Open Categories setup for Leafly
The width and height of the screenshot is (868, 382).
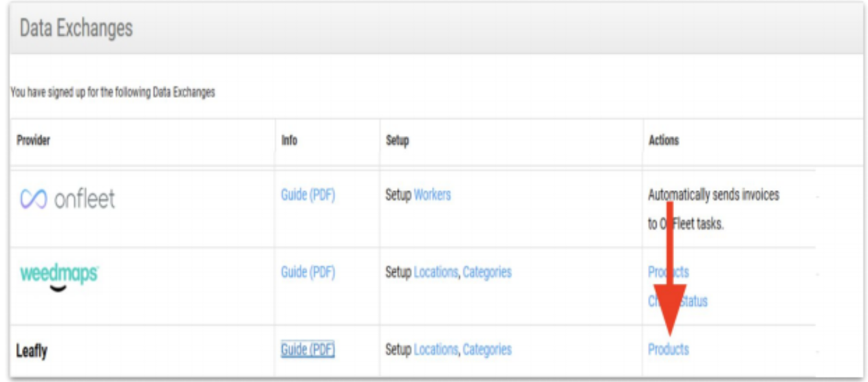(x=487, y=350)
